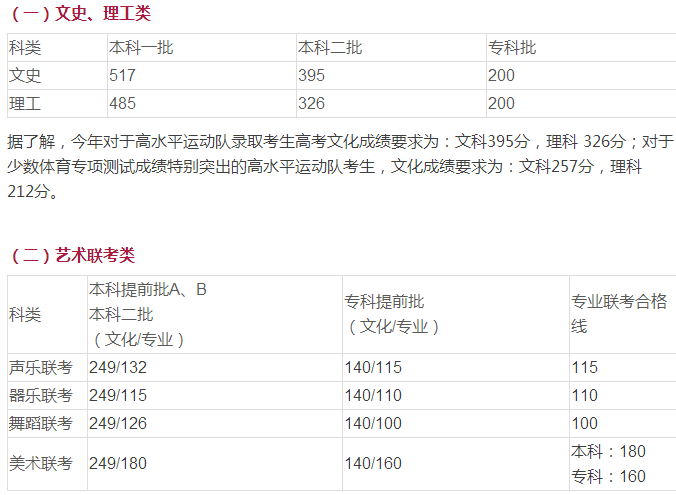
Task: Click the 249/132 score cell
Action: point(118,367)
